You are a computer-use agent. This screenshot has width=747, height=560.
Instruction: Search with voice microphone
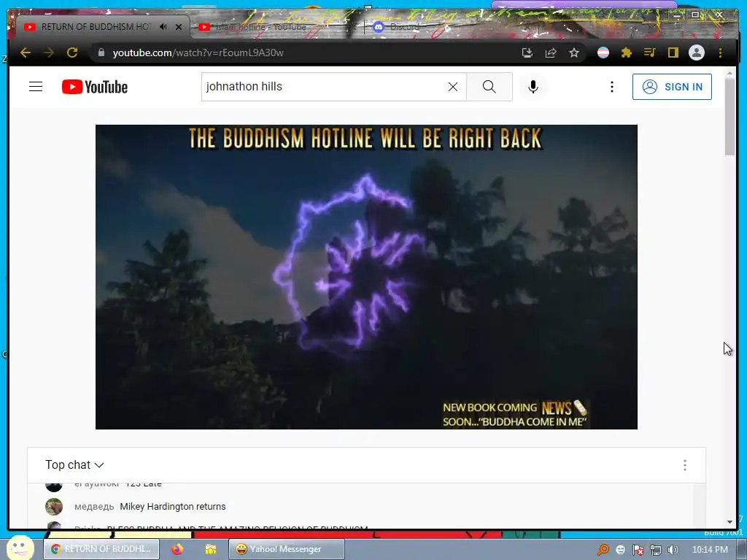pyautogui.click(x=533, y=87)
